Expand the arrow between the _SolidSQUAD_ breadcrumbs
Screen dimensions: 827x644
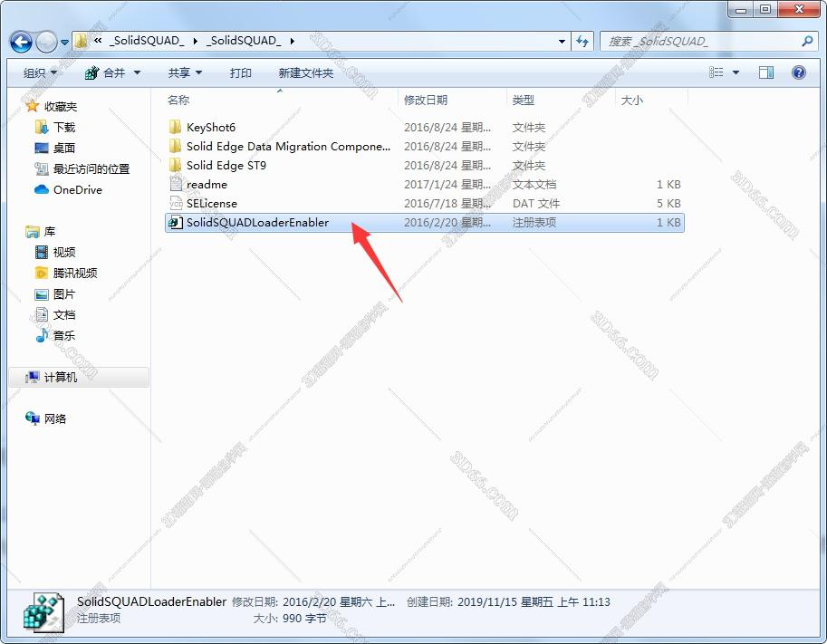(x=195, y=41)
